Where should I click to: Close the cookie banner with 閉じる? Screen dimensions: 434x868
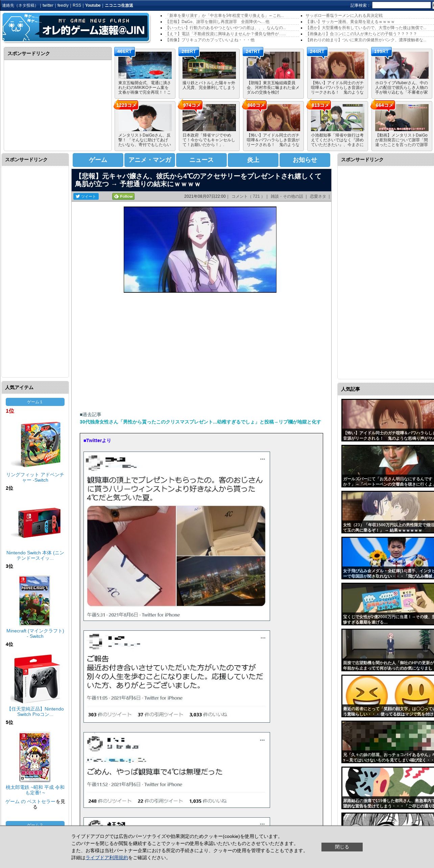pyautogui.click(x=342, y=847)
